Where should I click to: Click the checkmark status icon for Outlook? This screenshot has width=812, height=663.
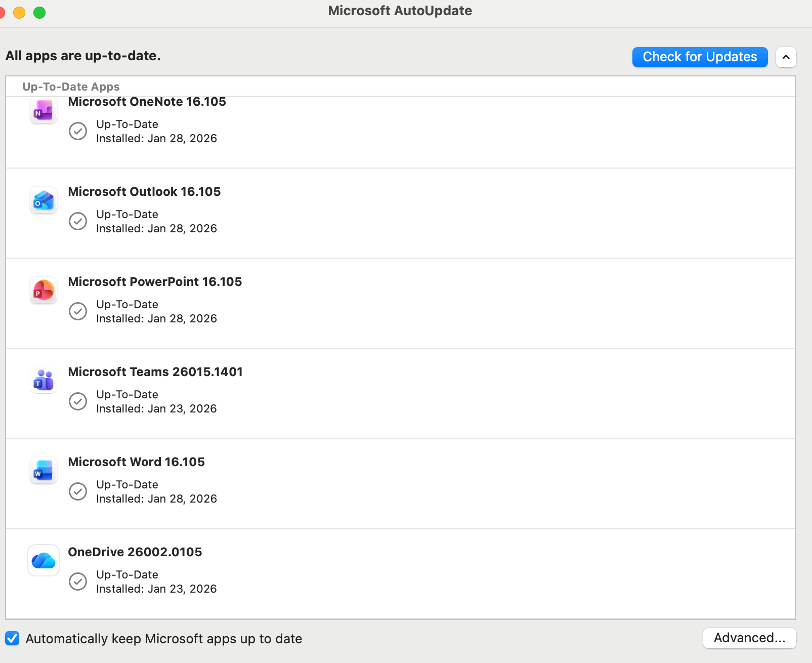click(78, 221)
